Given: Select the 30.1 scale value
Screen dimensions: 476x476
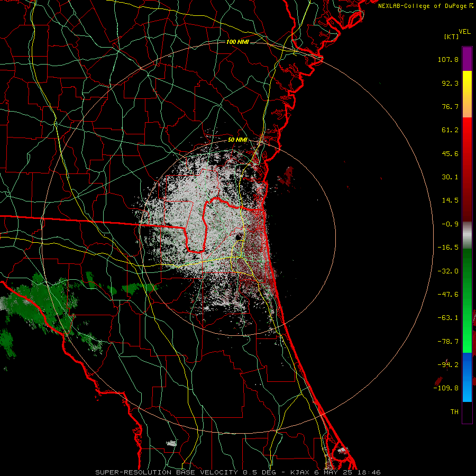Looking at the screenshot, I should point(450,177).
